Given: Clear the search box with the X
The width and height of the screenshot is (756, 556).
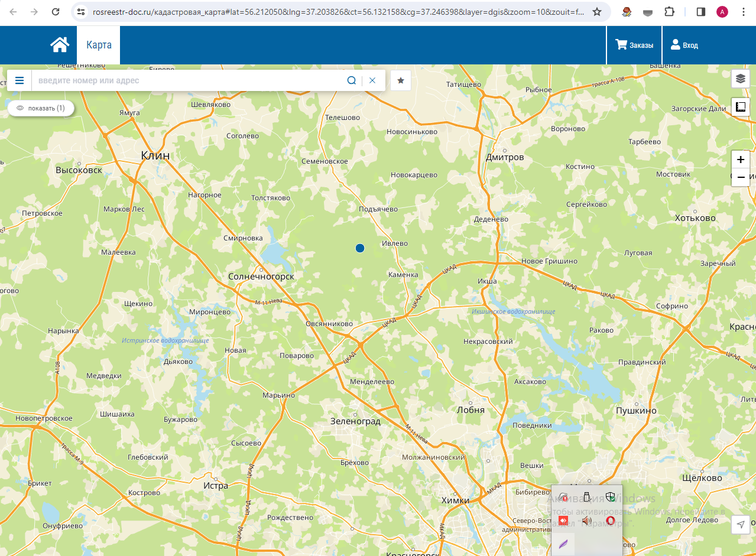Looking at the screenshot, I should pyautogui.click(x=372, y=80).
